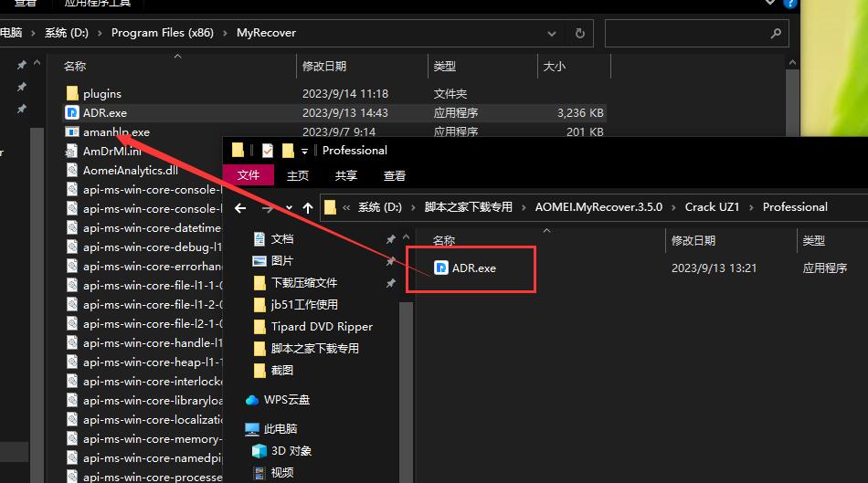Click the search magnifier in MyRecover window
Screen dimensions: 868x483
[x=776, y=33]
